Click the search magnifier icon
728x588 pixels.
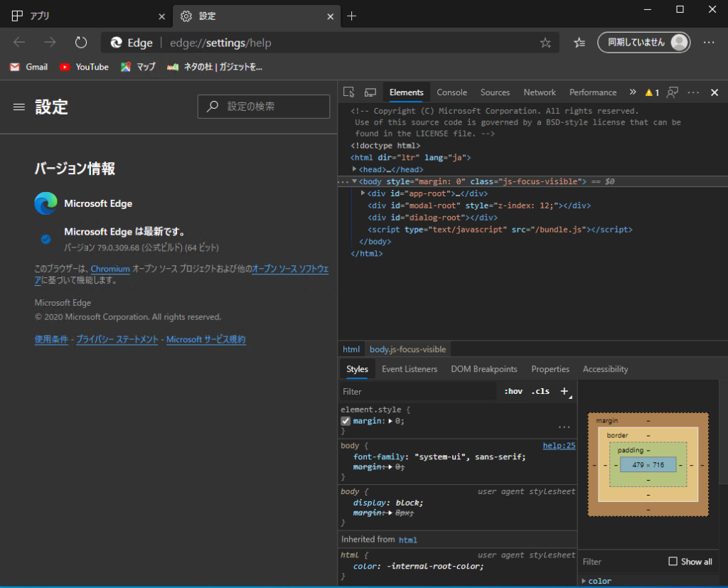[x=213, y=107]
